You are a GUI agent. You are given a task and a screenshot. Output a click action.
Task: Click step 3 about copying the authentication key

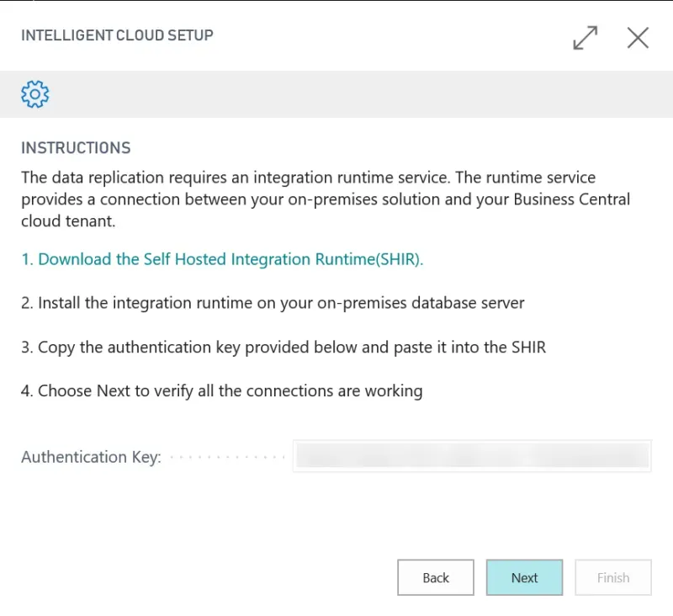pyautogui.click(x=283, y=347)
